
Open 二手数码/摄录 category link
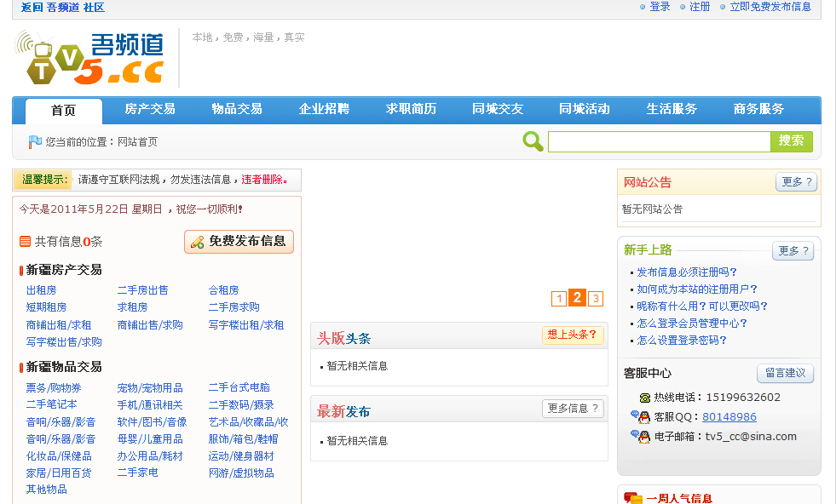click(241, 405)
